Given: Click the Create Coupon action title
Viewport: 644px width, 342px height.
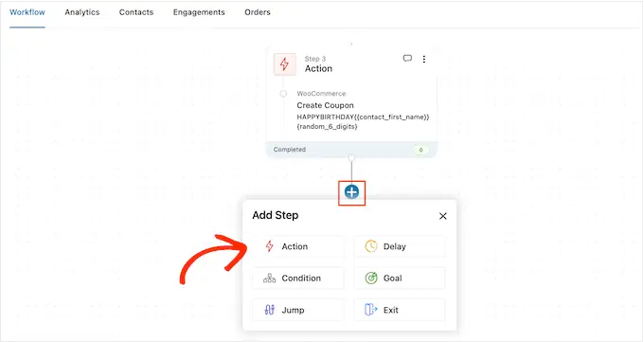Looking at the screenshot, I should pyautogui.click(x=325, y=105).
